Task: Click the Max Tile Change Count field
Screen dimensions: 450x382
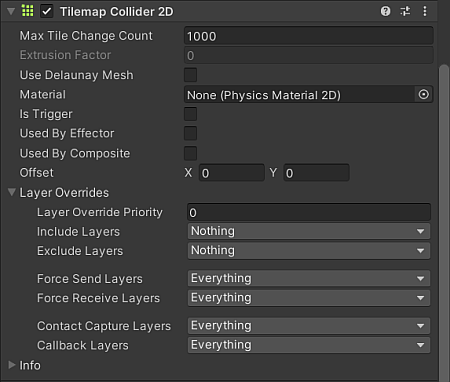Action: click(309, 36)
